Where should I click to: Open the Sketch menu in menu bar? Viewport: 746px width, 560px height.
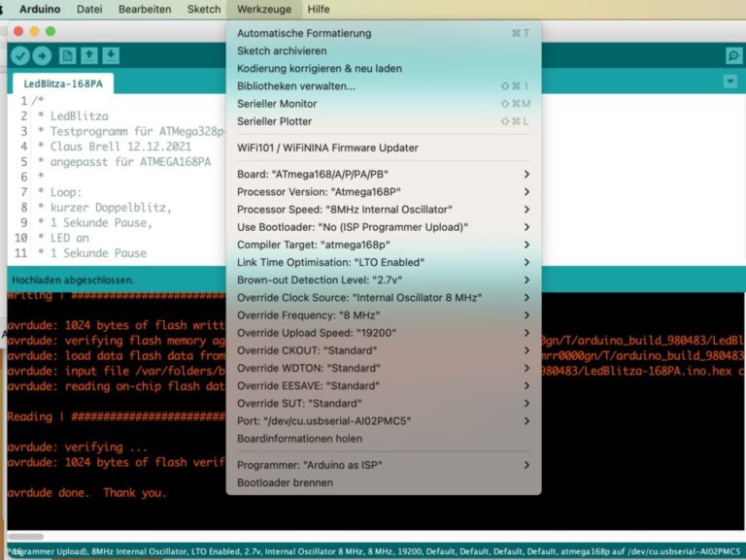point(204,9)
